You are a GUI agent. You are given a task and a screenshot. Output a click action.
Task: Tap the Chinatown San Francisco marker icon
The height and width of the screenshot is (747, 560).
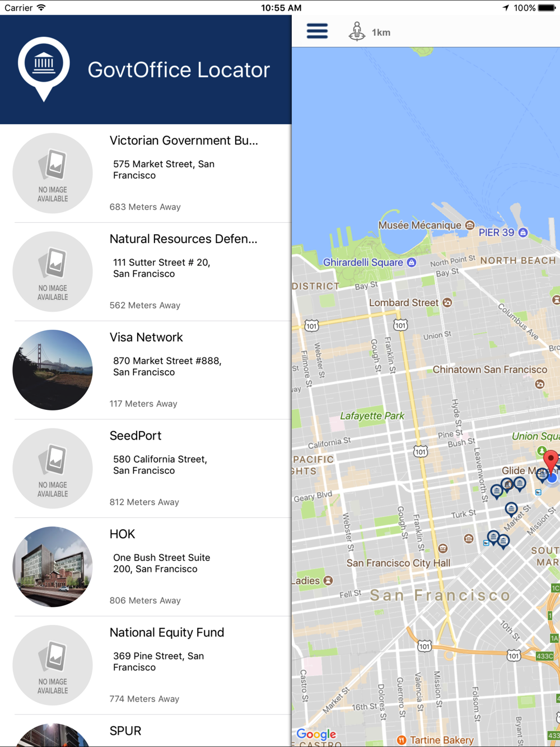point(540,384)
